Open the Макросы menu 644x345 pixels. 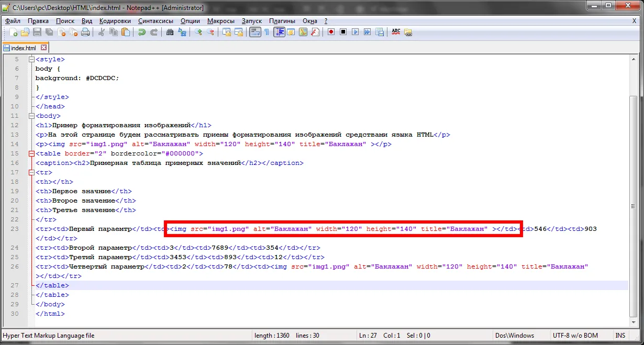click(x=220, y=21)
